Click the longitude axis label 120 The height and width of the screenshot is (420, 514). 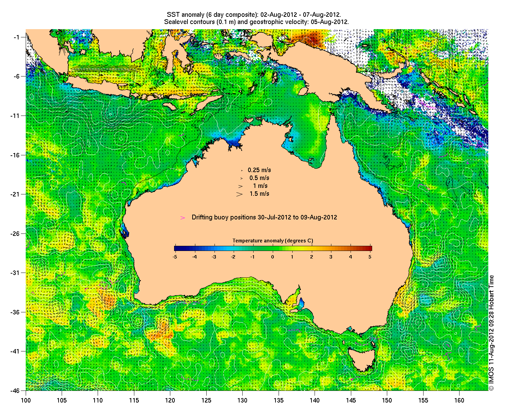coord(170,400)
